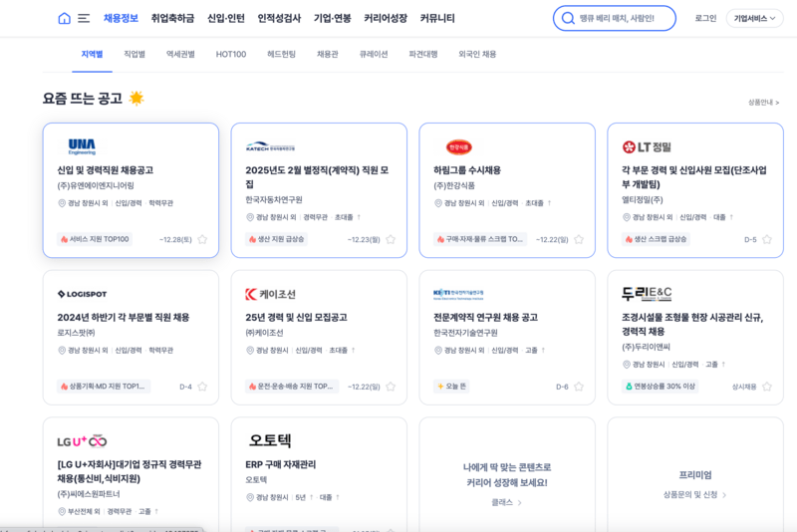The height and width of the screenshot is (532, 797).
Task: Switch to the 외국인 채용 tab
Action: point(477,54)
